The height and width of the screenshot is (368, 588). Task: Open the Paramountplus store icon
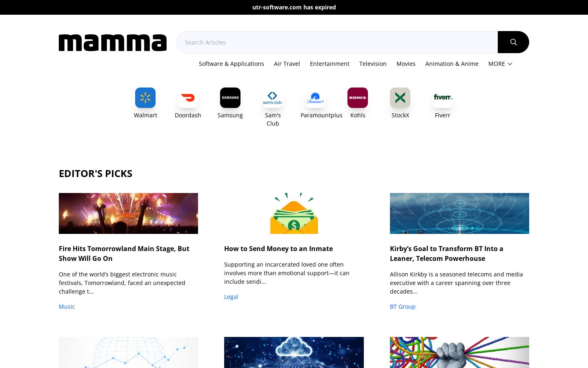click(315, 98)
